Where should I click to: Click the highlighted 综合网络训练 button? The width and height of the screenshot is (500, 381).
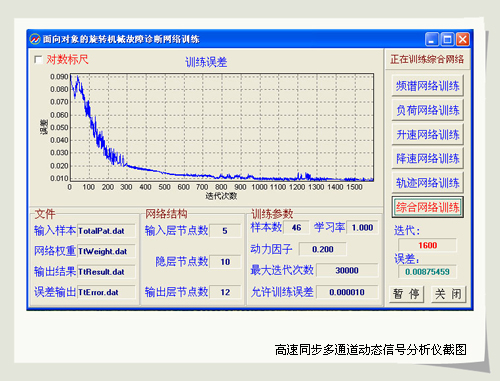(427, 207)
